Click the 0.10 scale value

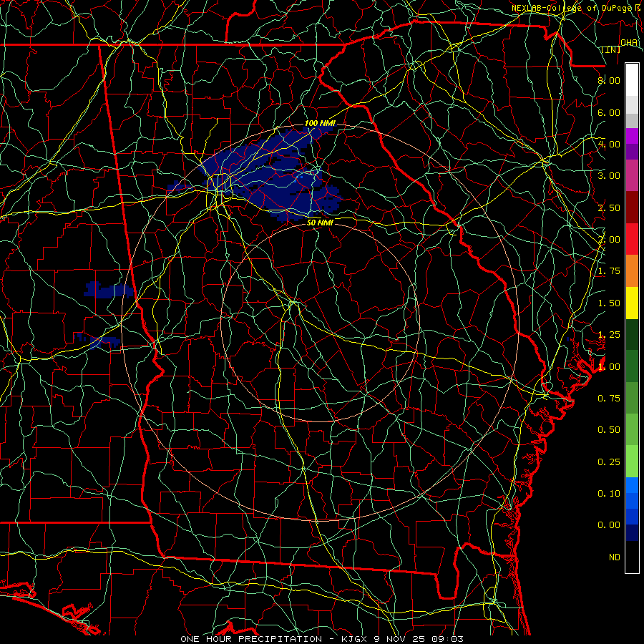click(609, 494)
